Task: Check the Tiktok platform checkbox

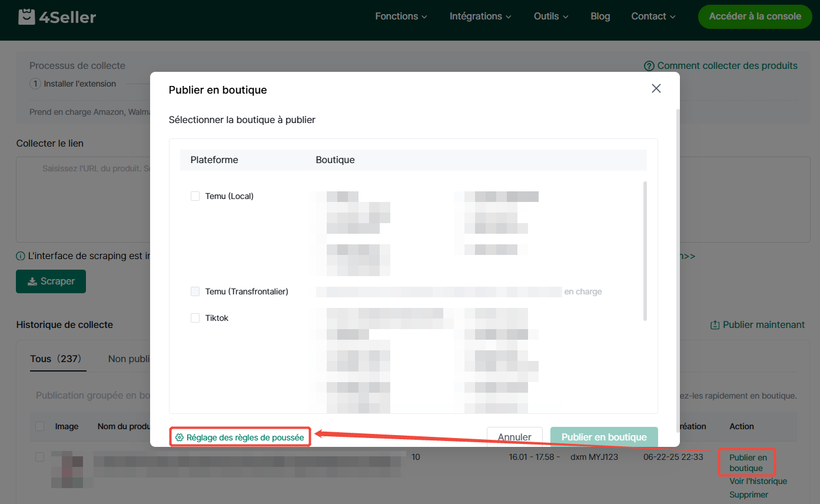Action: point(195,318)
